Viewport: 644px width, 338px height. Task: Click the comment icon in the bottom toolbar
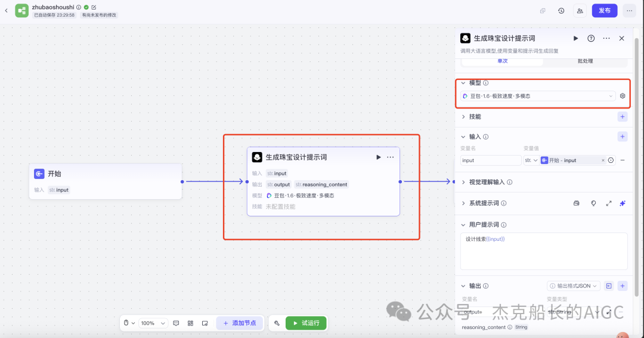[176, 323]
